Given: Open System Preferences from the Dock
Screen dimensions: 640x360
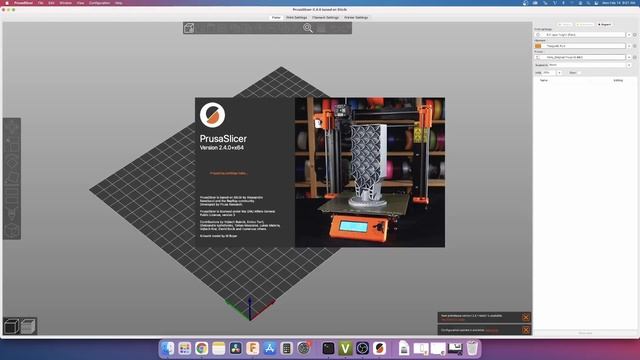Looking at the screenshot, I should tap(304, 348).
